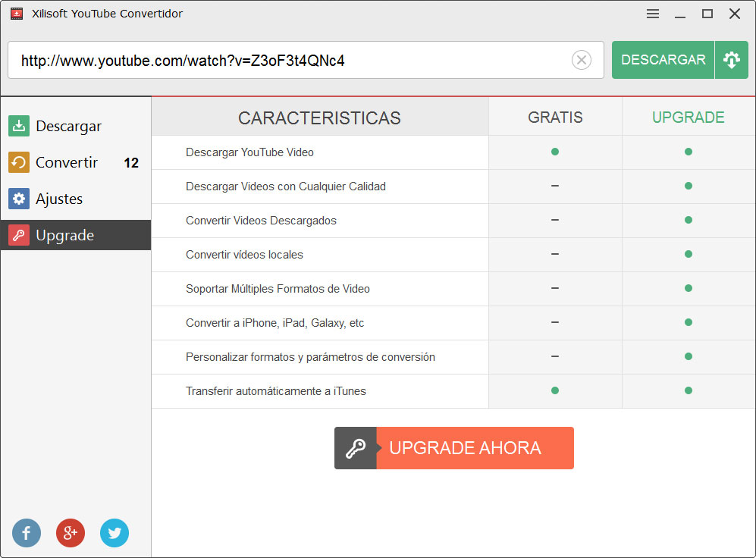
Task: Click the GRATIS column header
Action: [x=555, y=117]
